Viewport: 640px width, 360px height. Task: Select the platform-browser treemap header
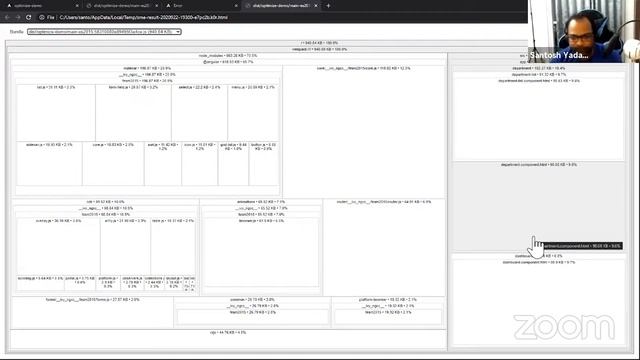[x=388, y=300]
